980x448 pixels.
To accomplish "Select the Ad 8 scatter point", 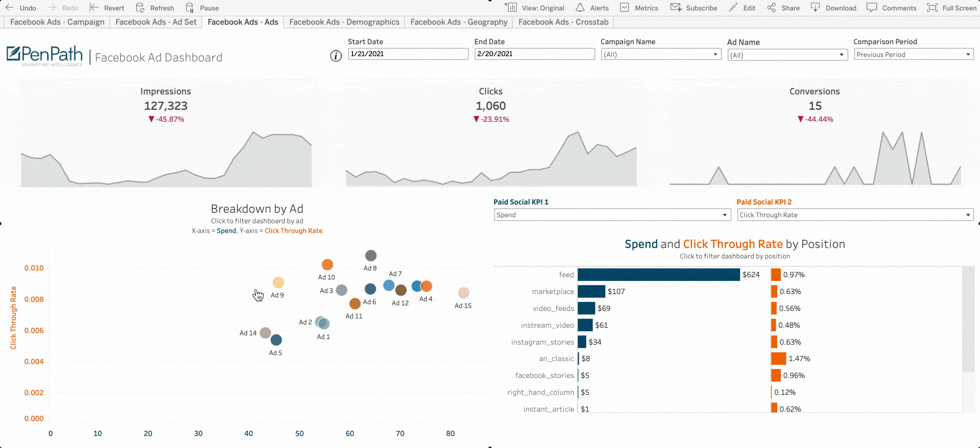I will [371, 255].
